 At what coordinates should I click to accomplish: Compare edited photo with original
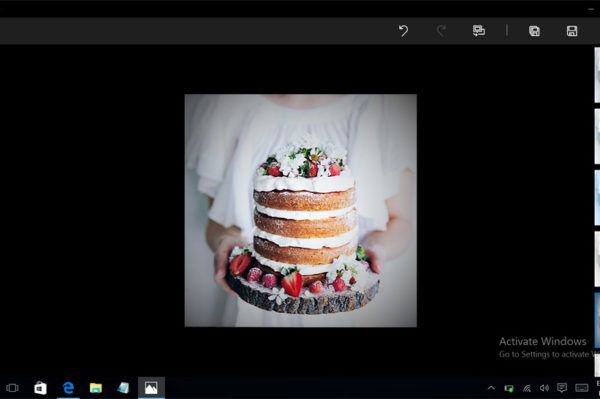479,31
